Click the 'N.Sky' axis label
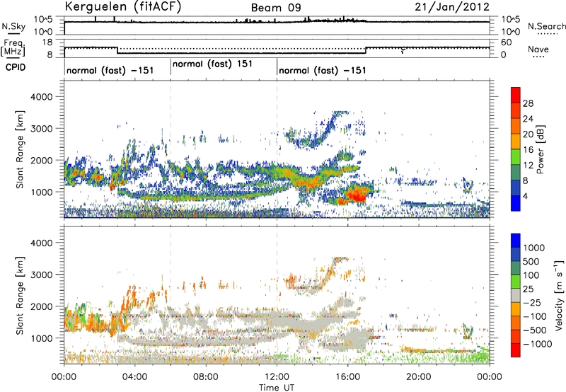This screenshot has width=566, height=392. coord(13,26)
